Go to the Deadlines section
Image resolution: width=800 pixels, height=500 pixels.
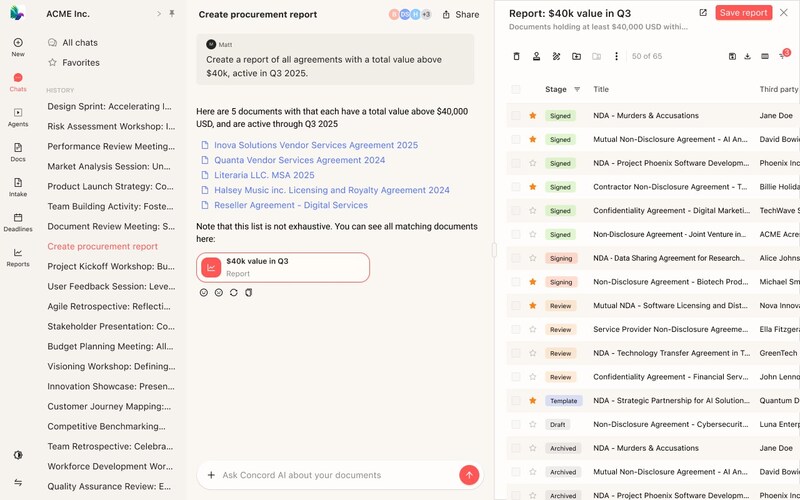[18, 221]
